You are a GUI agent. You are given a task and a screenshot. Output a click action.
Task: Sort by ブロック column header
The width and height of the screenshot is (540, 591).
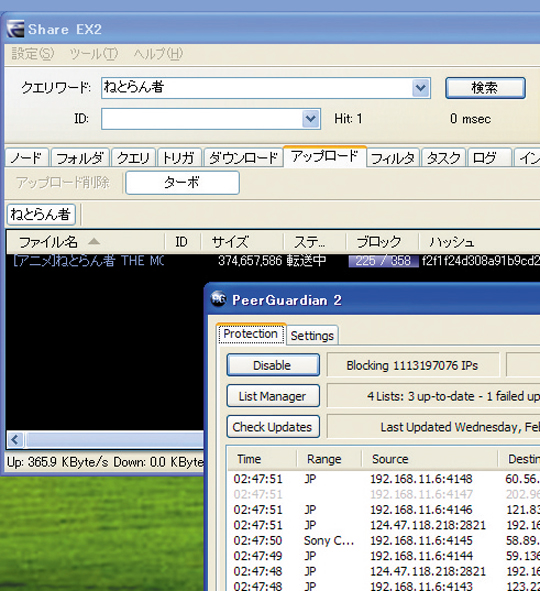point(382,242)
